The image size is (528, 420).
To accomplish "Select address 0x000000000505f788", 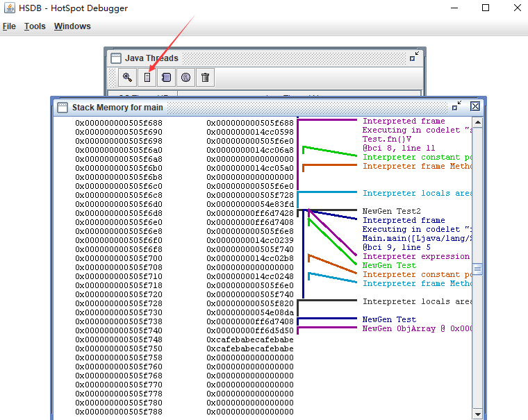I will 119,412.
